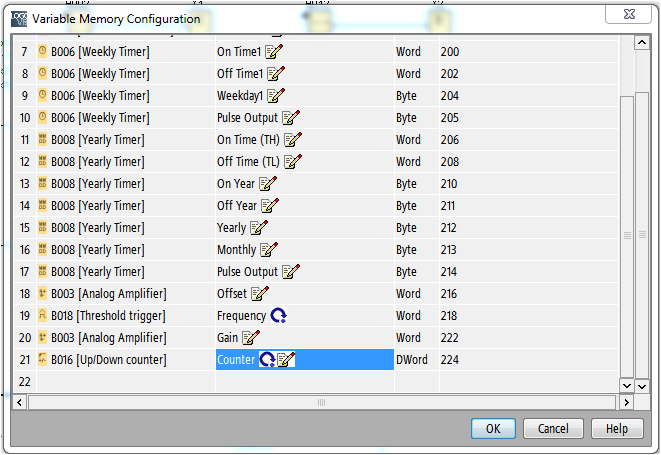
Task: Click the Yearly Timer block icon in row 15
Action: point(42,227)
